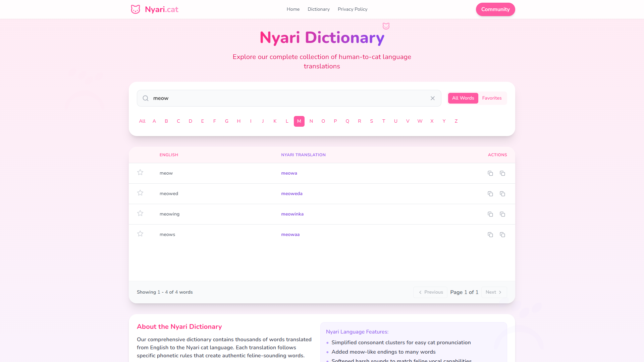Toggle favorite on "meows"
Screen dimensions: 644x362
(140, 234)
